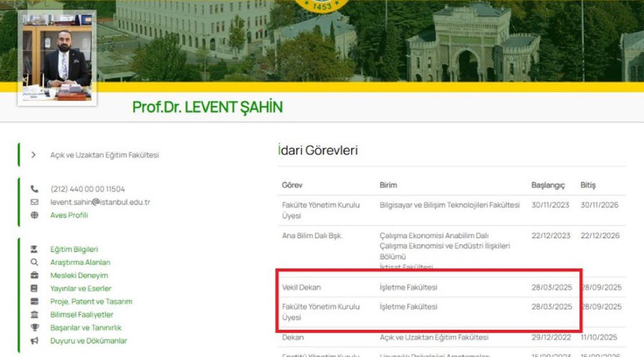
Task: Click the briefcase icon for Mesleki Deneyim
Action: point(35,276)
